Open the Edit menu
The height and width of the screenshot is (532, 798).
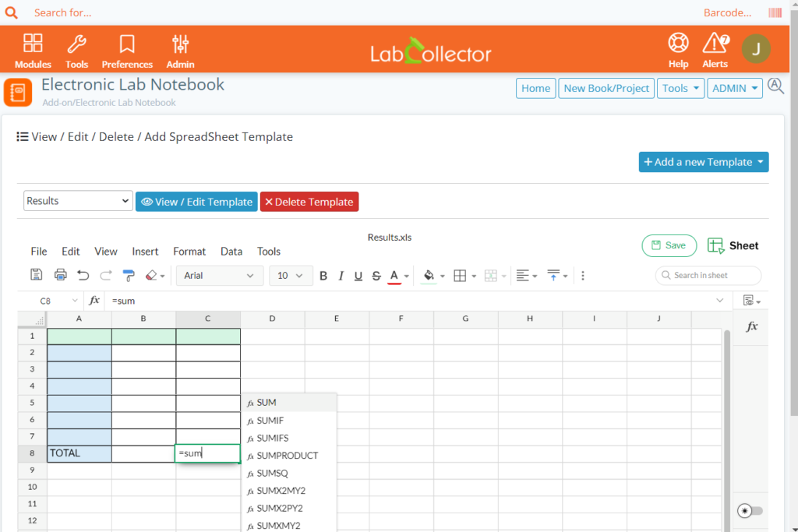click(x=71, y=252)
